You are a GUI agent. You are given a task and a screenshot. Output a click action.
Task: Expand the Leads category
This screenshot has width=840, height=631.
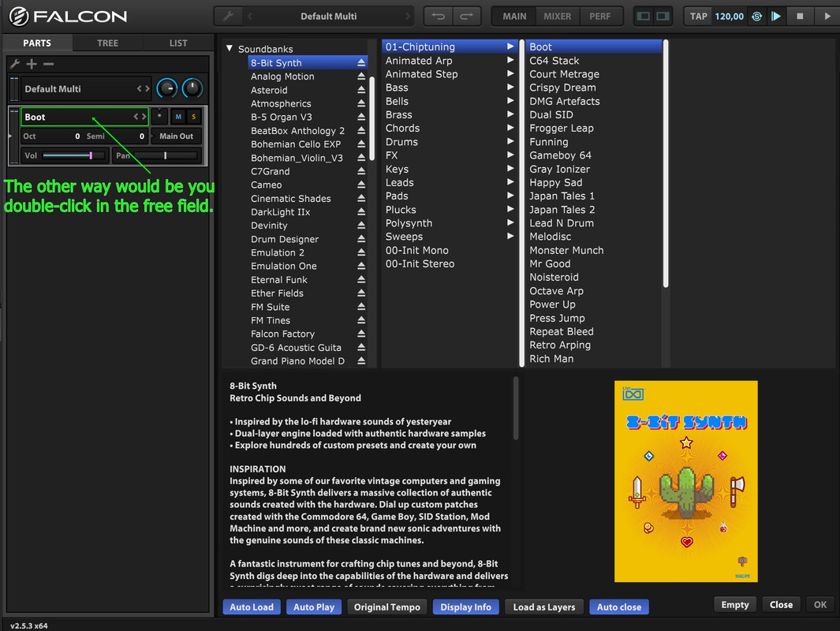coord(510,182)
